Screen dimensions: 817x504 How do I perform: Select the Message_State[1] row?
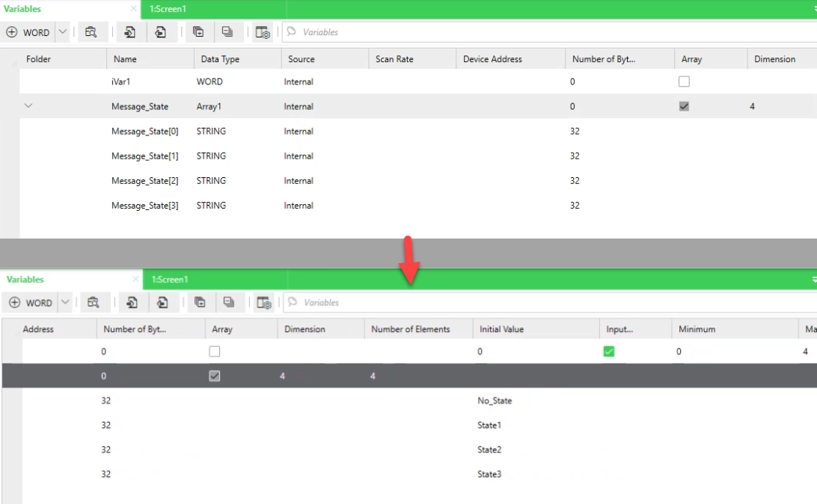(418, 156)
